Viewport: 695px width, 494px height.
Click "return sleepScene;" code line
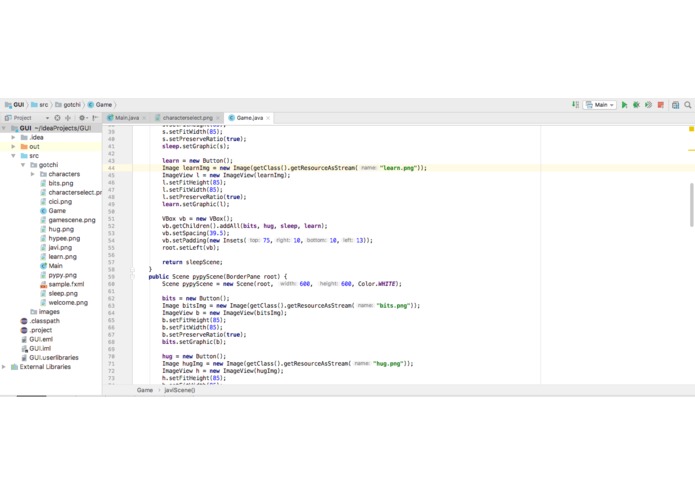[x=192, y=262]
